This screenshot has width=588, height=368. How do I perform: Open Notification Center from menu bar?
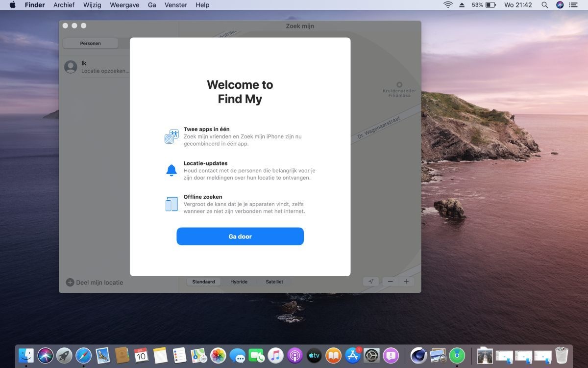tap(573, 5)
